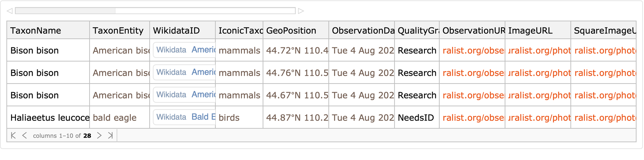Select the WikidataID column header
644x160 pixels.
[x=176, y=31]
